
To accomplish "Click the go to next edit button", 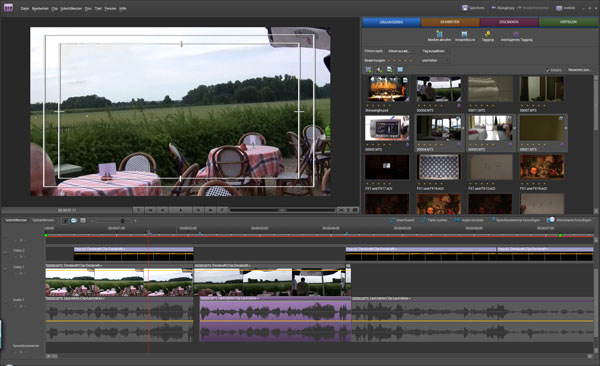I will pos(210,210).
